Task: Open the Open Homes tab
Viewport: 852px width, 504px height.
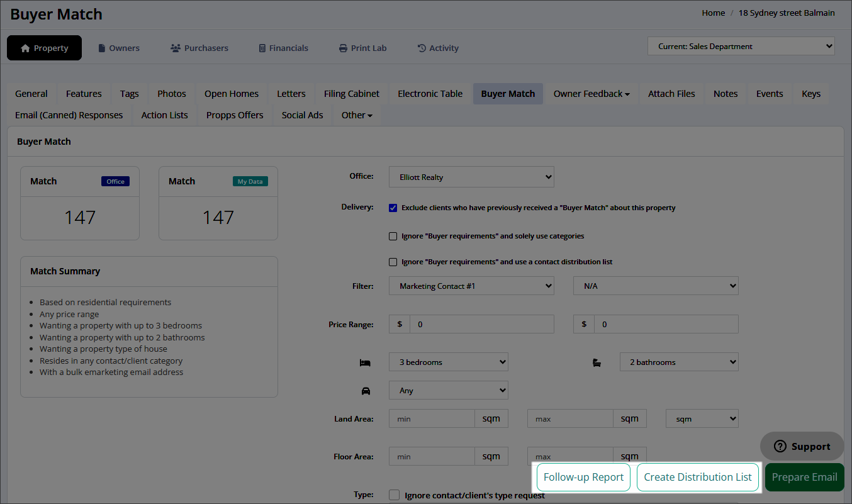Action: coord(232,94)
